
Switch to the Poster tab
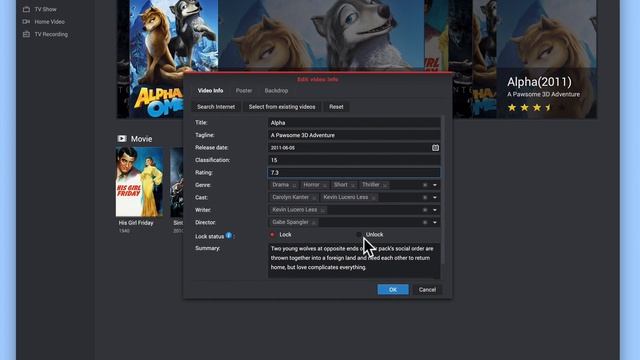pyautogui.click(x=244, y=91)
